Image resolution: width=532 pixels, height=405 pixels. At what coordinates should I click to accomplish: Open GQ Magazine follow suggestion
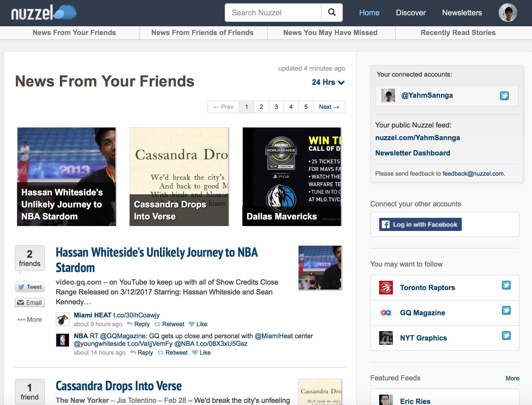(423, 313)
